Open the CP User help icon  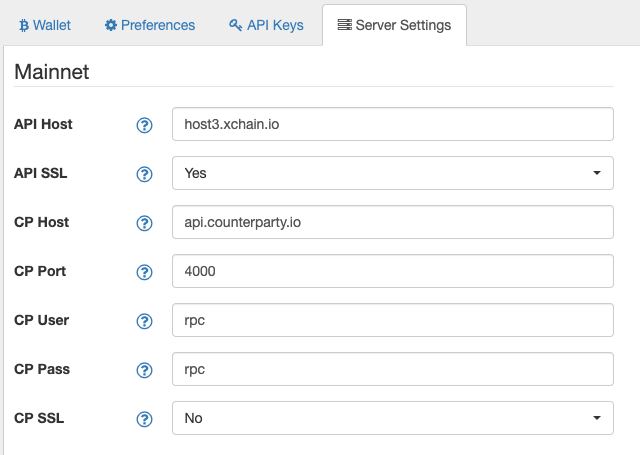point(144,321)
